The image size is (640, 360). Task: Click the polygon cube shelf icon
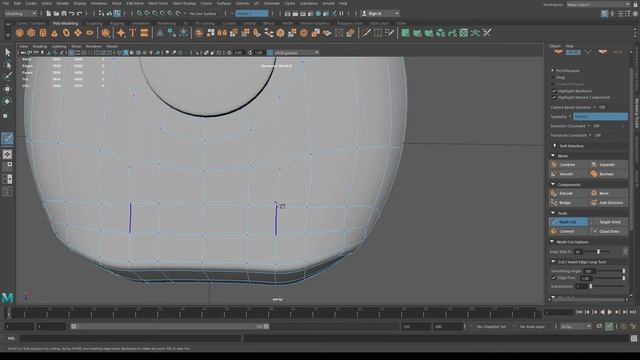31,33
